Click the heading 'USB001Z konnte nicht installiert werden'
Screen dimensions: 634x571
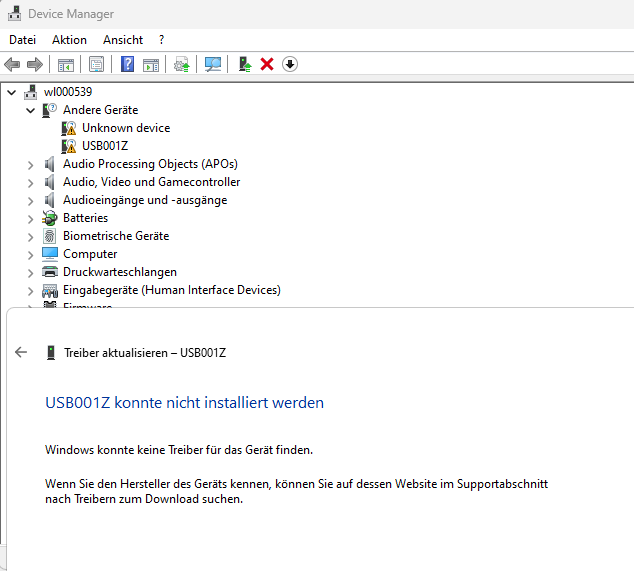184,403
